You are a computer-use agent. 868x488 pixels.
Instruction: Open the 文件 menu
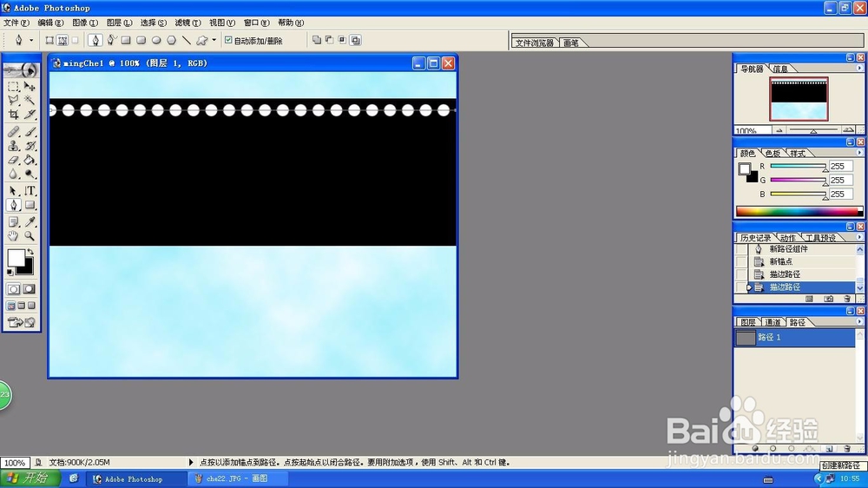(x=16, y=23)
